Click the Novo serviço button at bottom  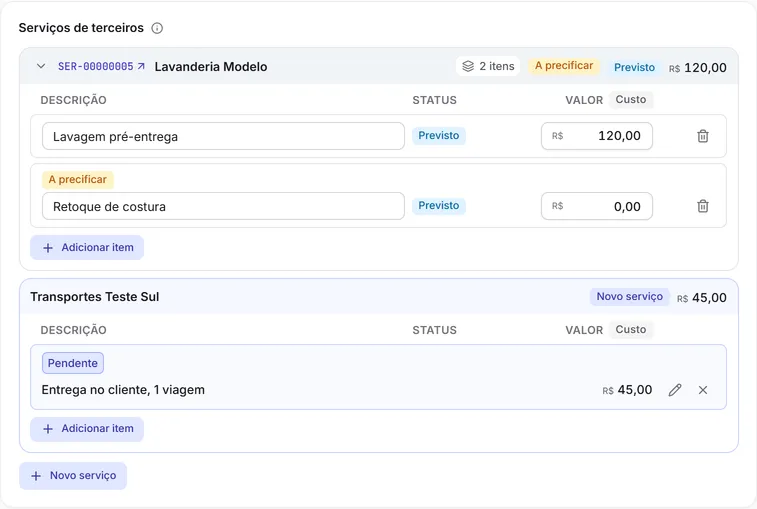[73, 476]
